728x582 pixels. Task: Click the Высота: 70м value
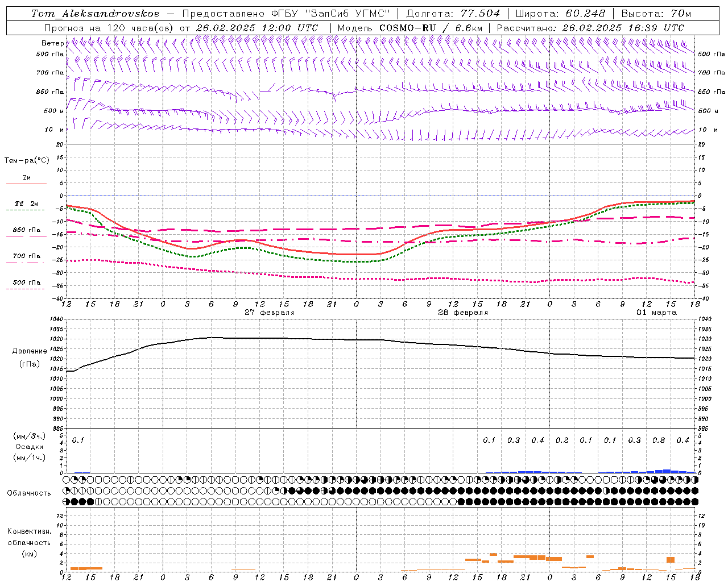(x=656, y=14)
